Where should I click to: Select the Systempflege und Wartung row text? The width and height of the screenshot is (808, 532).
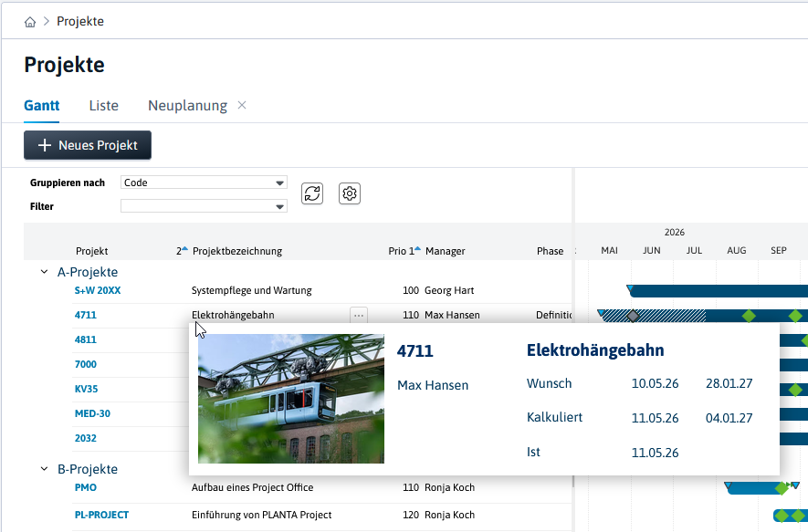click(251, 290)
